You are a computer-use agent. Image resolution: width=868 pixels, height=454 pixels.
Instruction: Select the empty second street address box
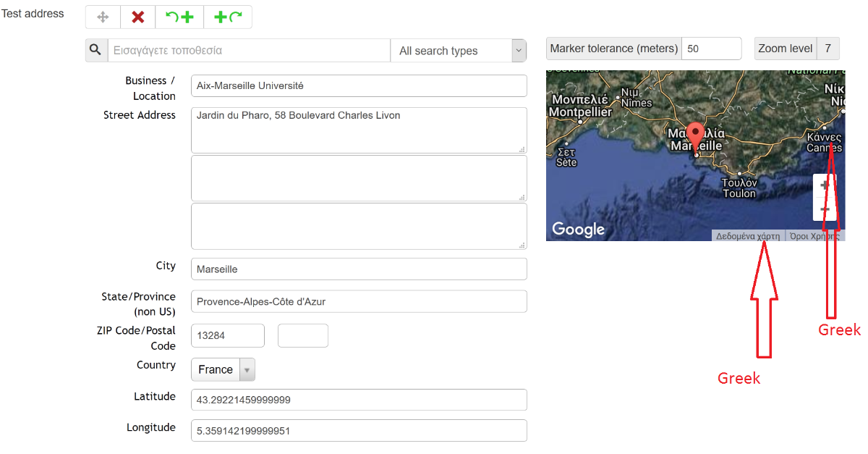tap(359, 178)
